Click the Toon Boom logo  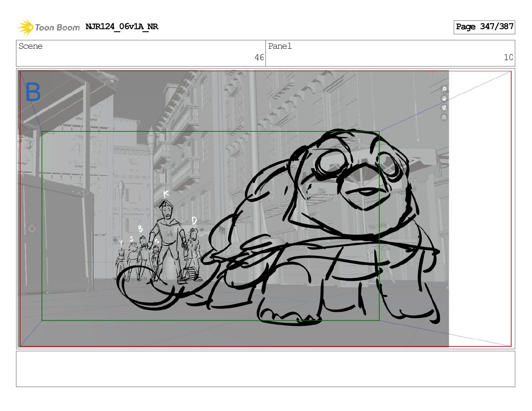pos(49,27)
